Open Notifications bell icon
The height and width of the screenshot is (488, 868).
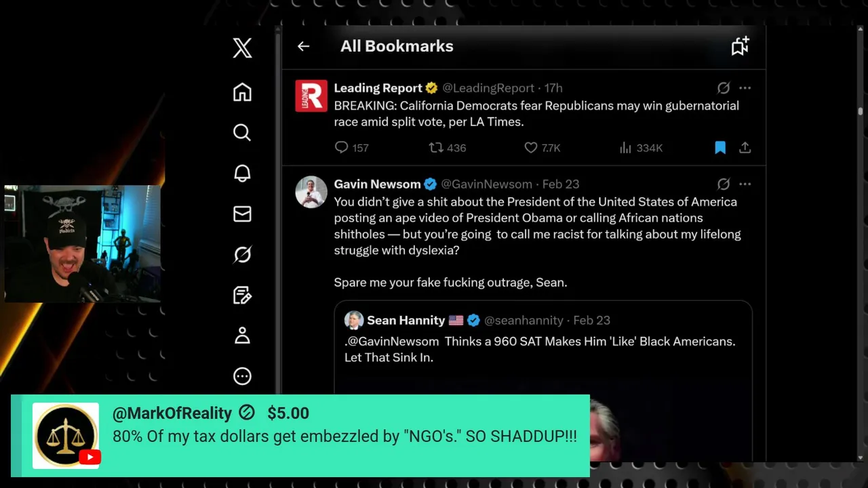(x=242, y=173)
